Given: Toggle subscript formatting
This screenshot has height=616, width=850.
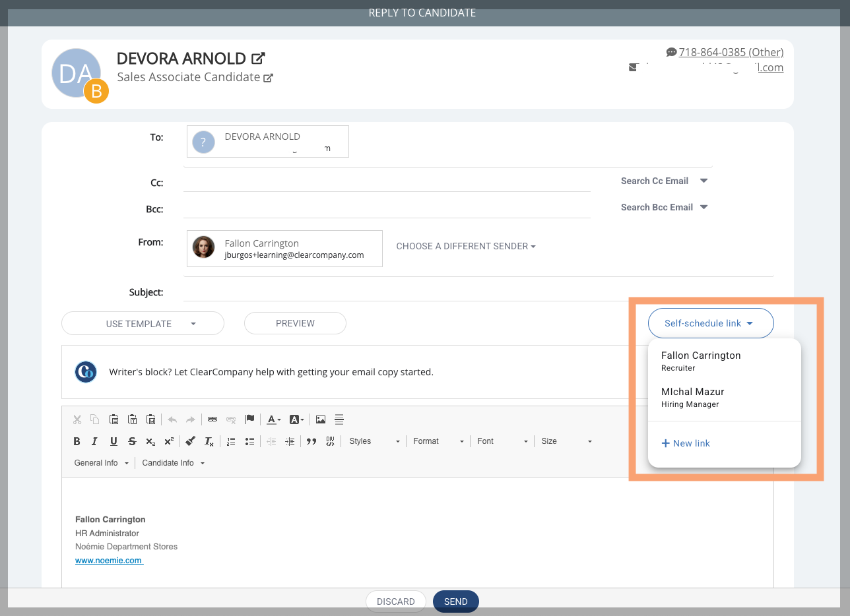Looking at the screenshot, I should (x=150, y=441).
